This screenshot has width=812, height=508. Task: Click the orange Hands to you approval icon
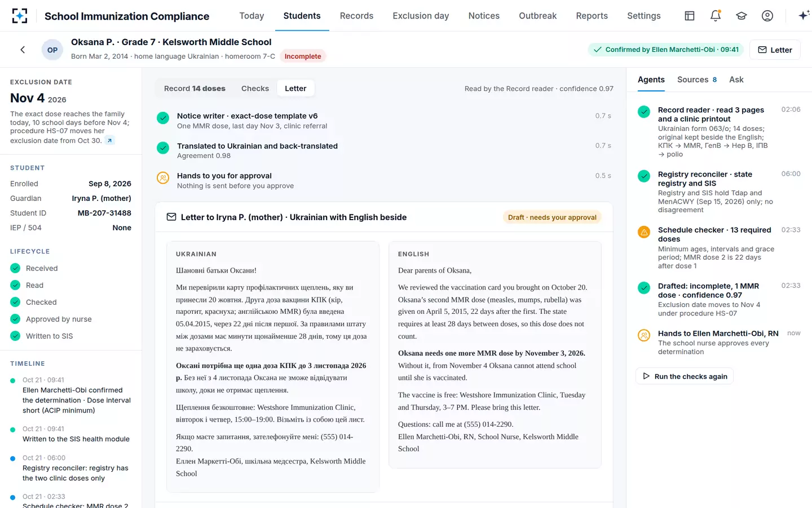point(163,178)
